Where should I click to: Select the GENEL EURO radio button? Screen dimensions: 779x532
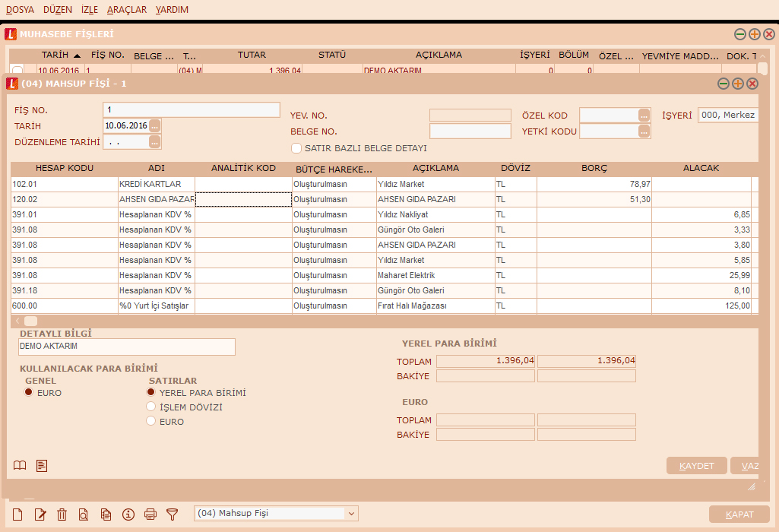coord(28,392)
